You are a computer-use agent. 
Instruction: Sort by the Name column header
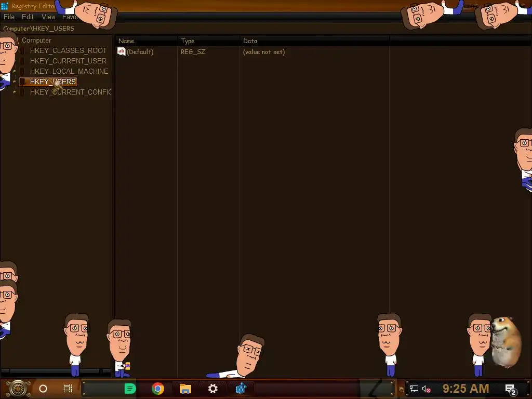coord(146,41)
